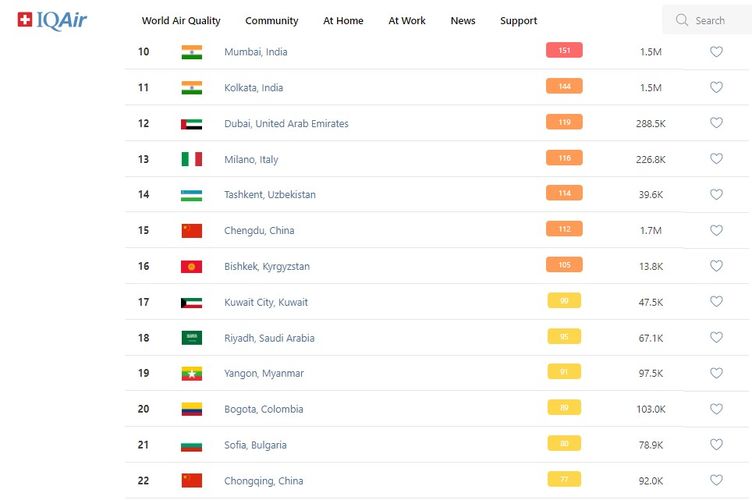Toggle favorite heart for Sofia, Bulgaria
Image resolution: width=752 pixels, height=500 pixels.
click(x=716, y=445)
